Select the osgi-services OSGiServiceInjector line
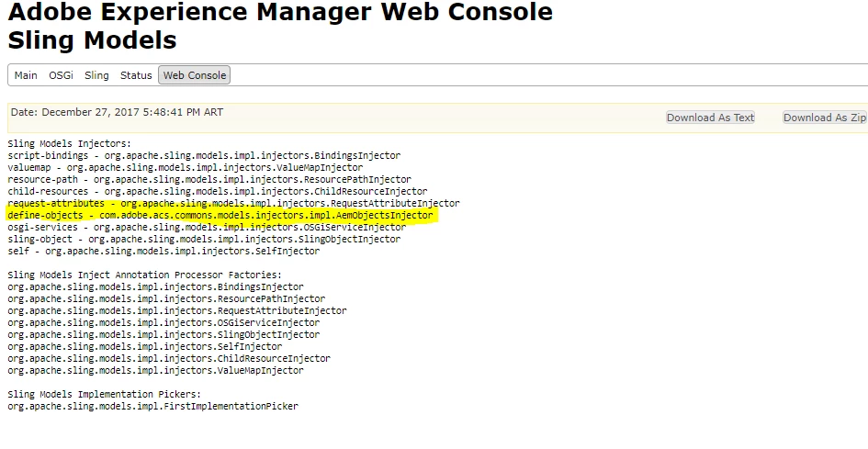 tap(207, 227)
